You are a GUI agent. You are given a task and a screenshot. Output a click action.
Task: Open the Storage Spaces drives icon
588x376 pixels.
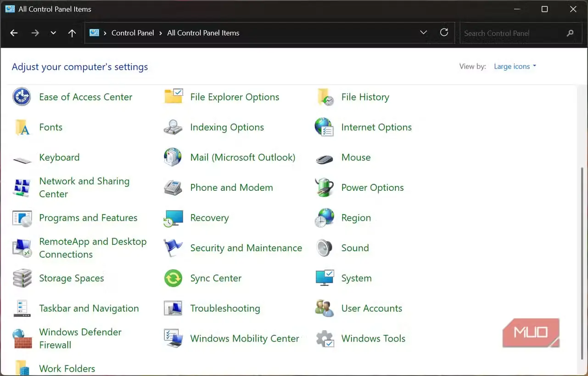pos(22,278)
